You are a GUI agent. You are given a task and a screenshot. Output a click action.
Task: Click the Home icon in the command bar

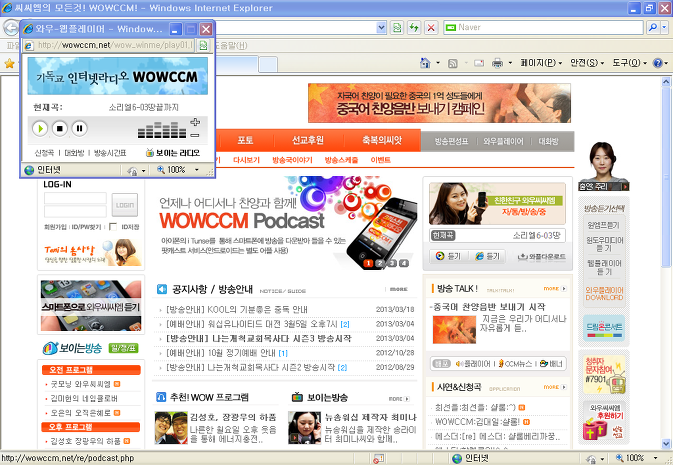(425, 63)
